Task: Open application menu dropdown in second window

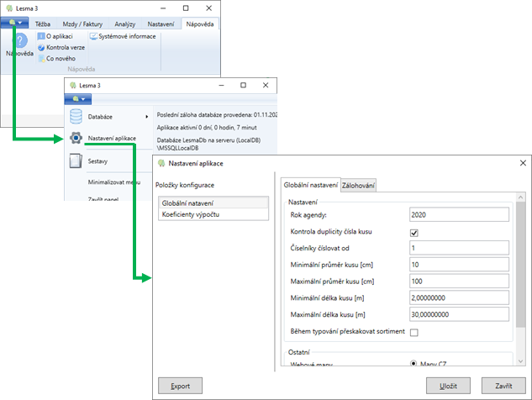Action: pyautogui.click(x=82, y=99)
